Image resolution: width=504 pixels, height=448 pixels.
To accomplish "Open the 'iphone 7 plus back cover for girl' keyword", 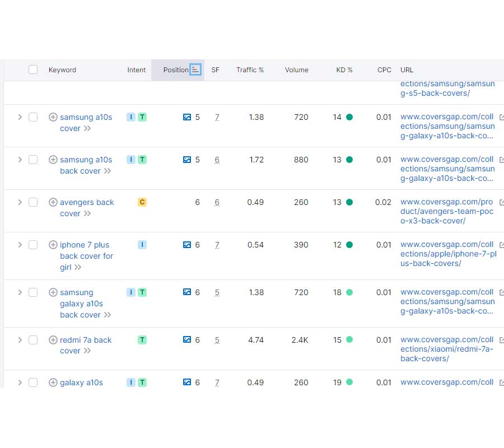I will (86, 256).
